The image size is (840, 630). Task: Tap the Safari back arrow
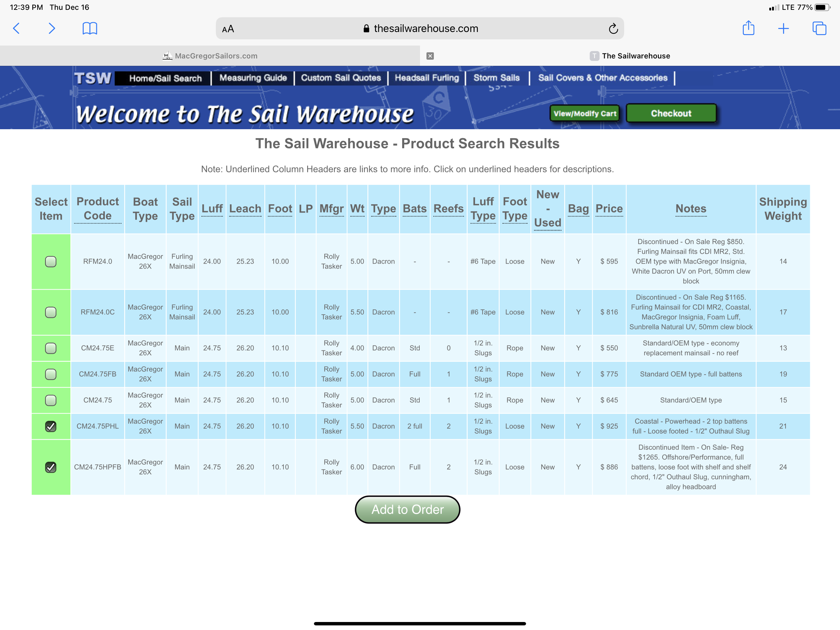[16, 28]
